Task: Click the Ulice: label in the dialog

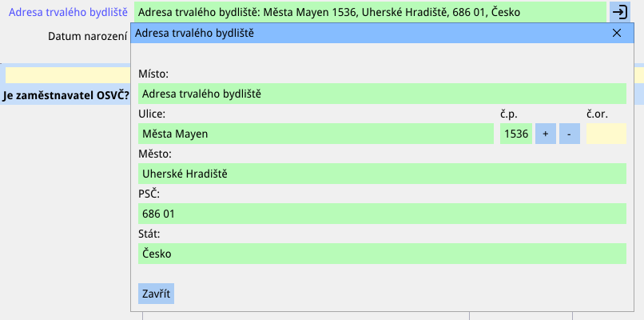Action: [152, 114]
